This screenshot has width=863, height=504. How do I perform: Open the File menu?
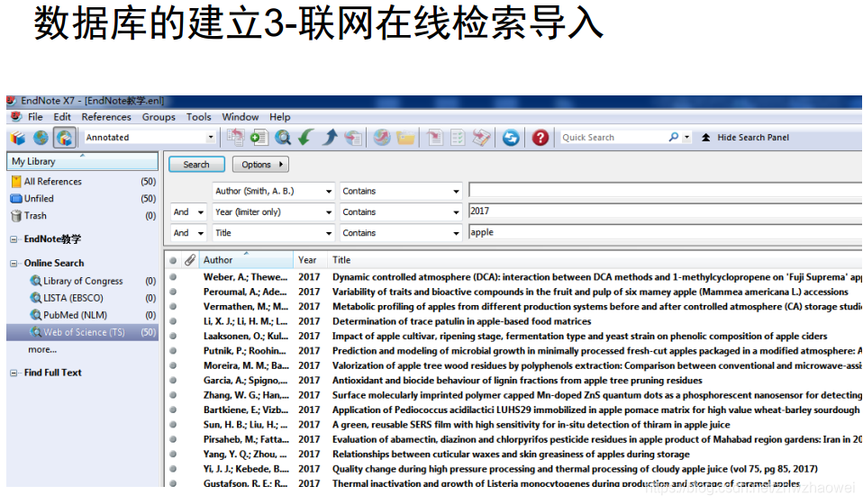coord(35,117)
